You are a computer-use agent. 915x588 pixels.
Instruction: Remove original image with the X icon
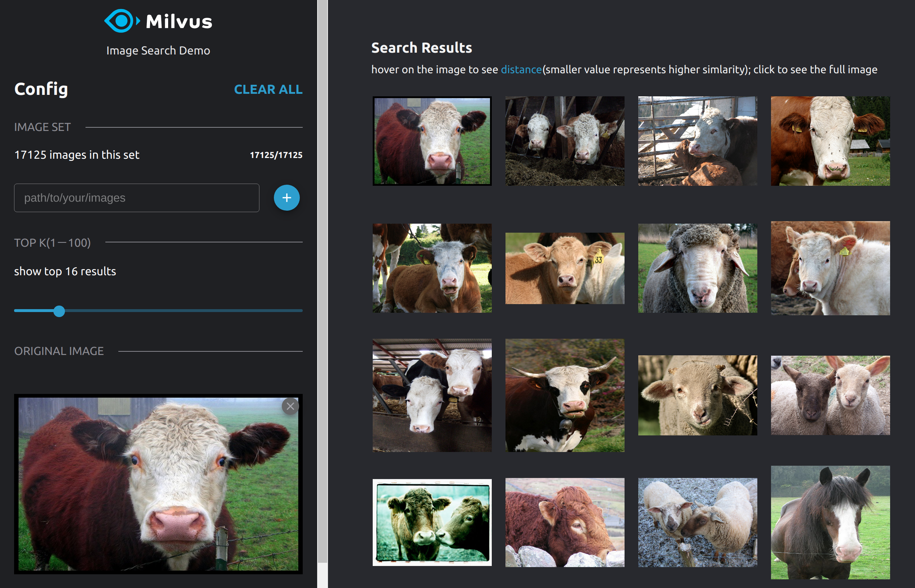290,406
